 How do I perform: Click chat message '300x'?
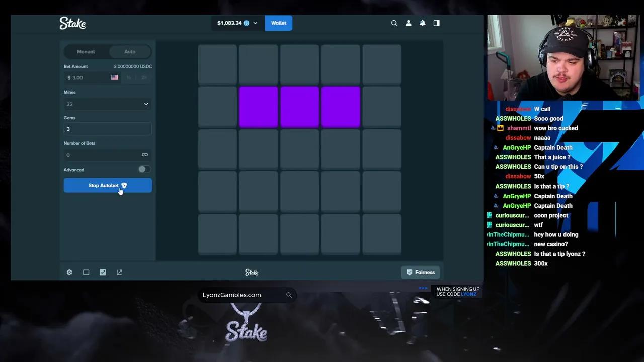tap(541, 263)
